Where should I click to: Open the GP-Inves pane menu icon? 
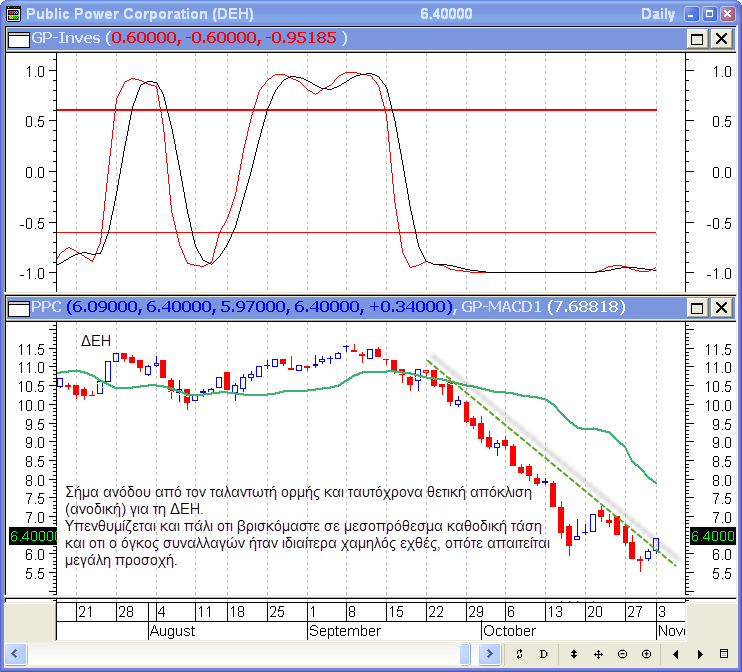[x=17, y=38]
